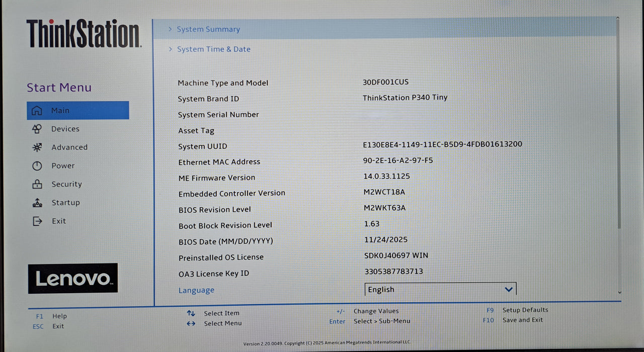Click the ThinkStation logo

[84, 34]
